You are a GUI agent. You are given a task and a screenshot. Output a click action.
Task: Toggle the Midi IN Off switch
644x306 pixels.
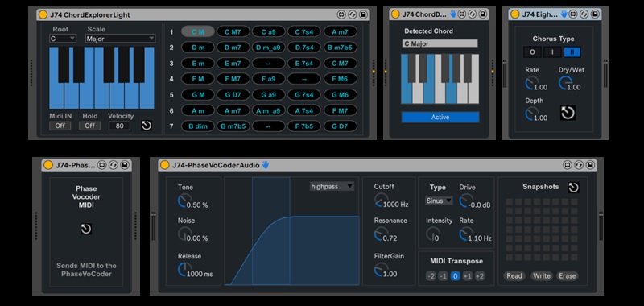[60, 126]
